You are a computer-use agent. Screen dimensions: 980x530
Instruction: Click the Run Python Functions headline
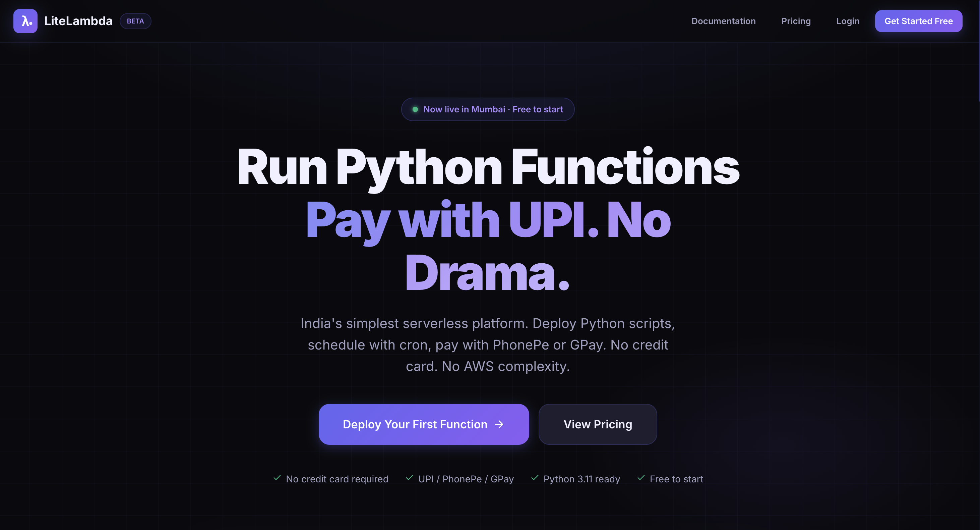pos(488,167)
